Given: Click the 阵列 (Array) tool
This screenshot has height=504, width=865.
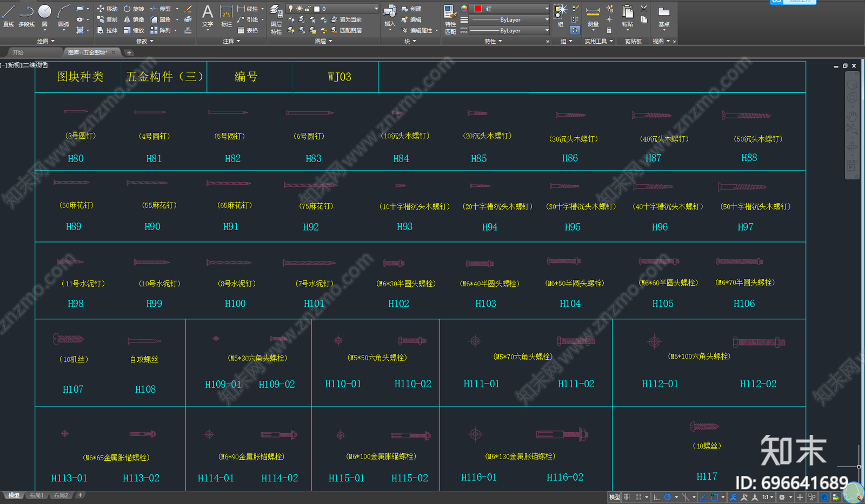Looking at the screenshot, I should tap(161, 30).
